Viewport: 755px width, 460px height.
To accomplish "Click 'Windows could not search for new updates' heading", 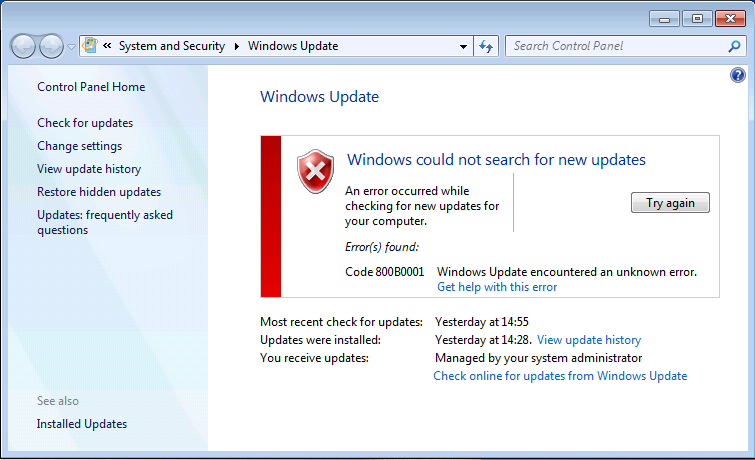I will (496, 160).
